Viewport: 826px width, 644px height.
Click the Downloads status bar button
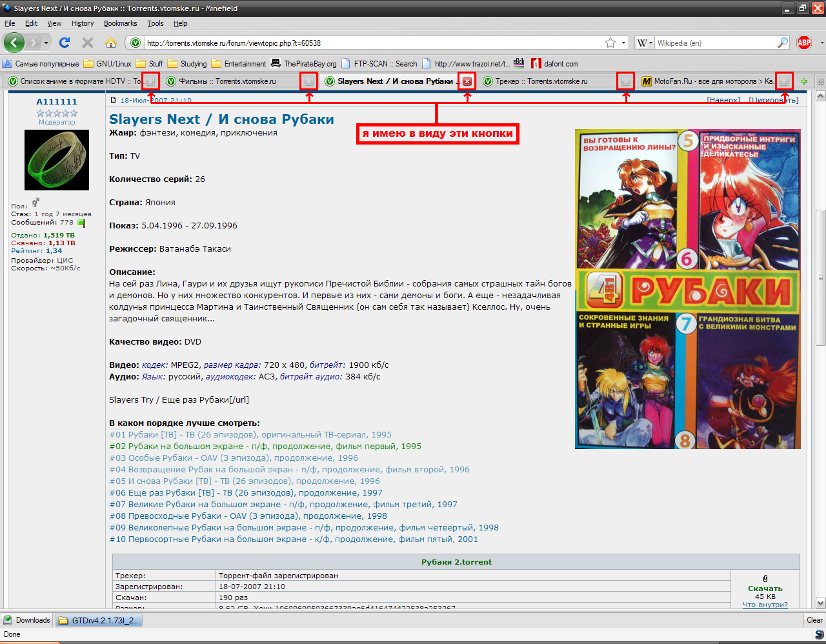coord(27,620)
